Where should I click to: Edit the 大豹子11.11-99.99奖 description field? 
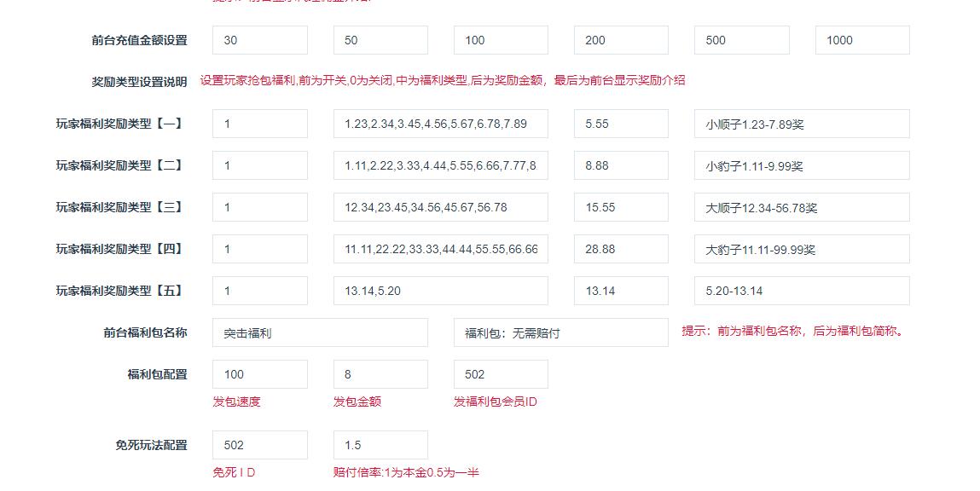coord(802,249)
